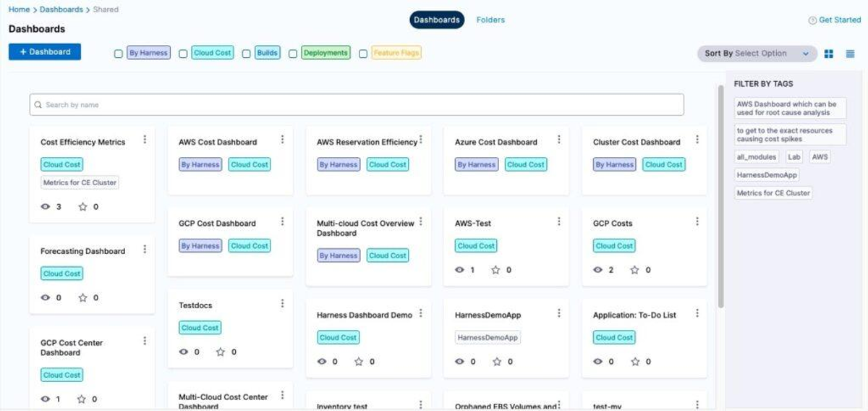Open the Cluster Cost Dashboard card title
868x411 pixels.
[x=637, y=142]
